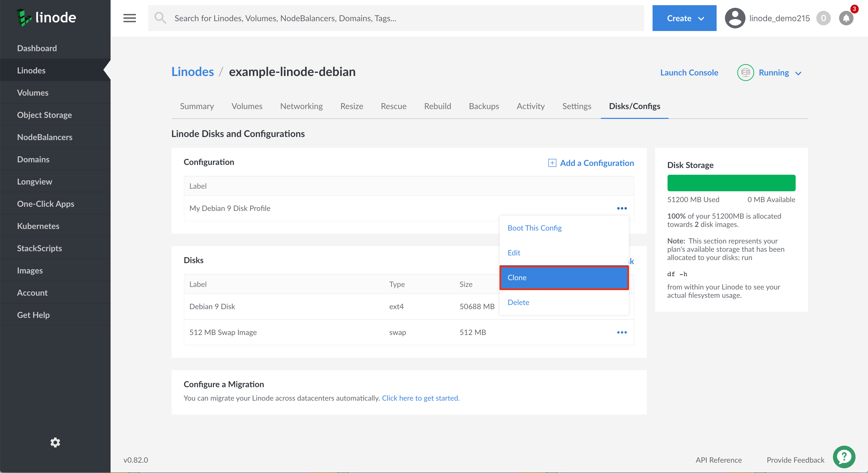868x473 pixels.
Task: Click the sidebar settings gear icon
Action: (55, 442)
